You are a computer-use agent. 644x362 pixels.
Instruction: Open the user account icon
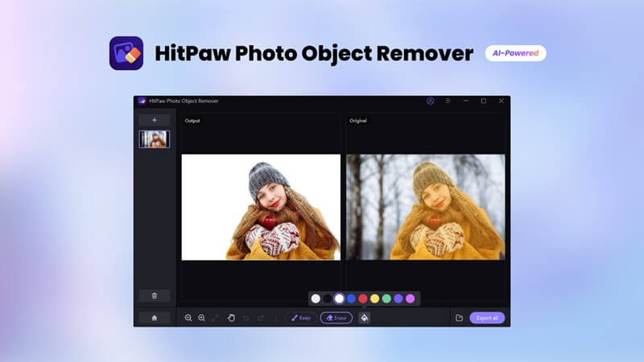431,101
